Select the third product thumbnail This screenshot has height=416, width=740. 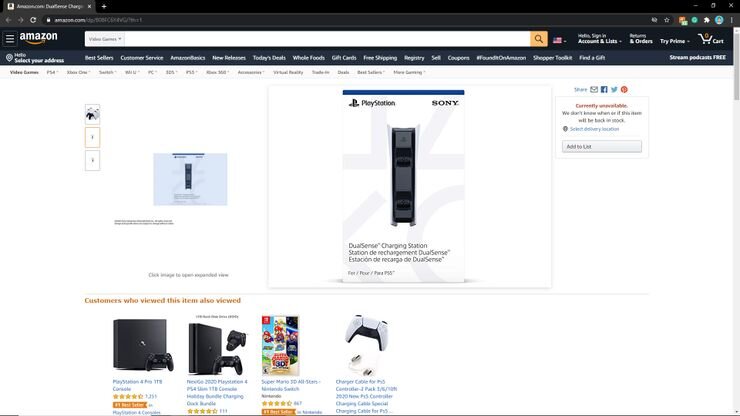pos(92,161)
